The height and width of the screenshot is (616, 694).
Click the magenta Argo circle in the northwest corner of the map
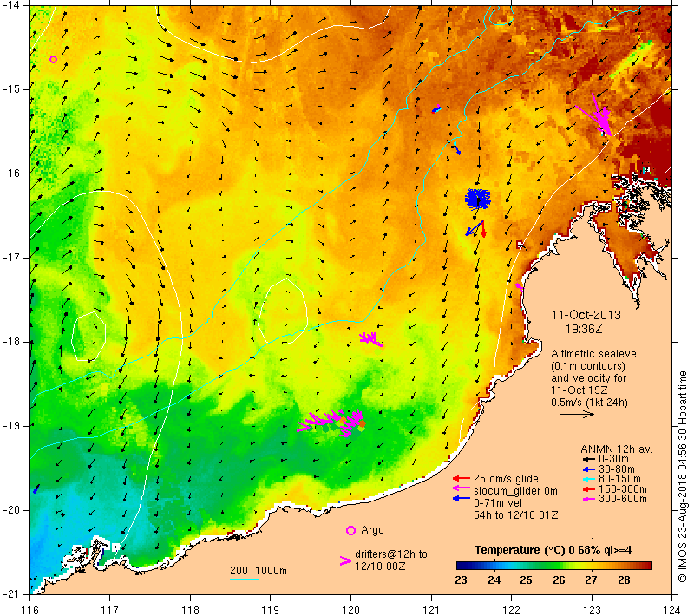(x=53, y=59)
